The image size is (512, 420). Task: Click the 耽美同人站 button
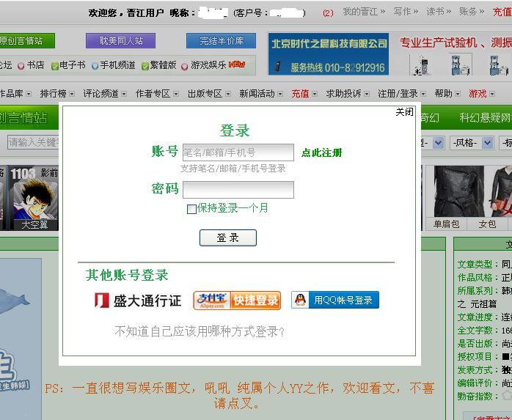(x=120, y=41)
